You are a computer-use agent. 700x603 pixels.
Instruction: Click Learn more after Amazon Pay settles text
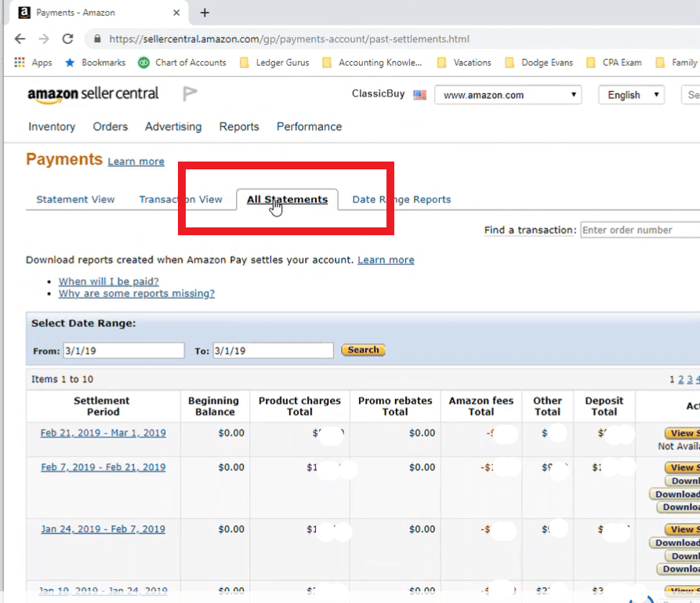point(386,260)
